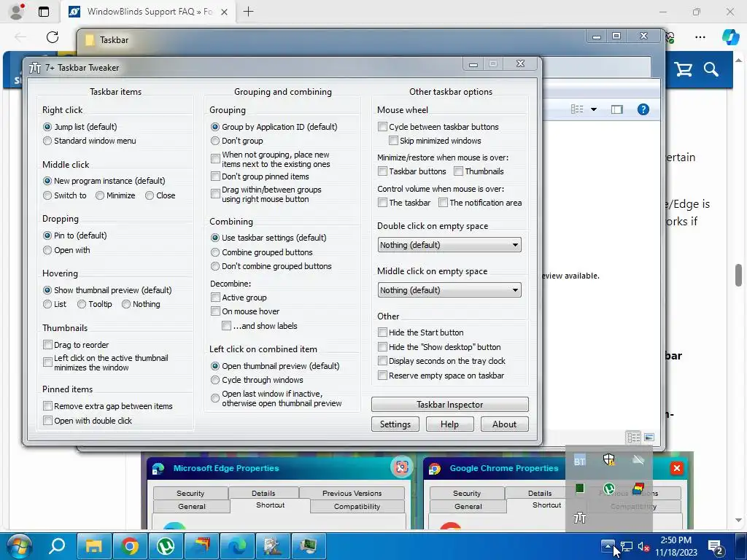
Task: Open Microsoft Edge from the taskbar
Action: pos(237,545)
